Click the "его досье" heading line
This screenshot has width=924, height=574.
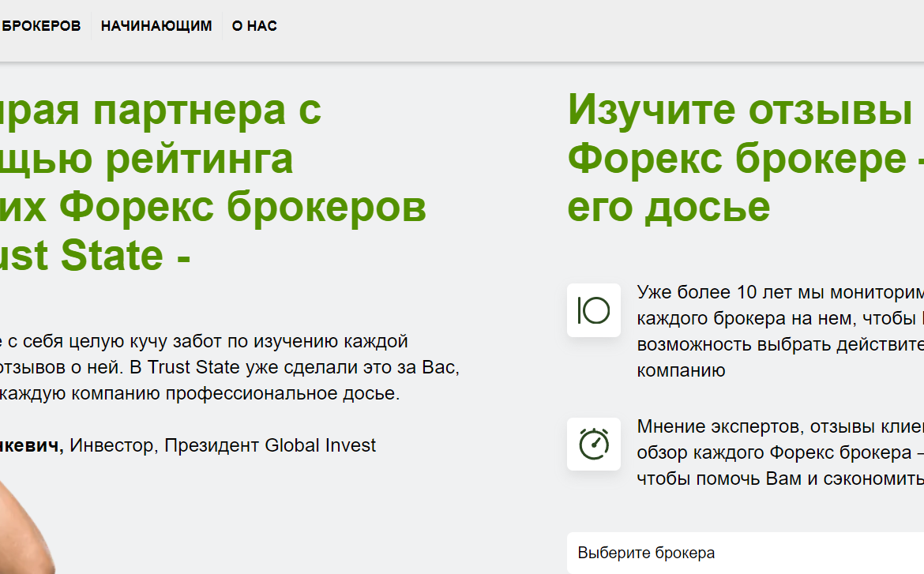(668, 207)
